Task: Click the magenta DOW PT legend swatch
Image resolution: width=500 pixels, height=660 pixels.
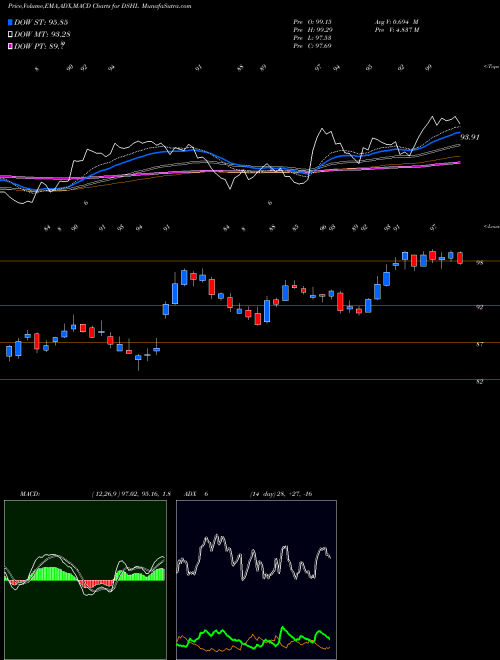Action: coord(11,46)
